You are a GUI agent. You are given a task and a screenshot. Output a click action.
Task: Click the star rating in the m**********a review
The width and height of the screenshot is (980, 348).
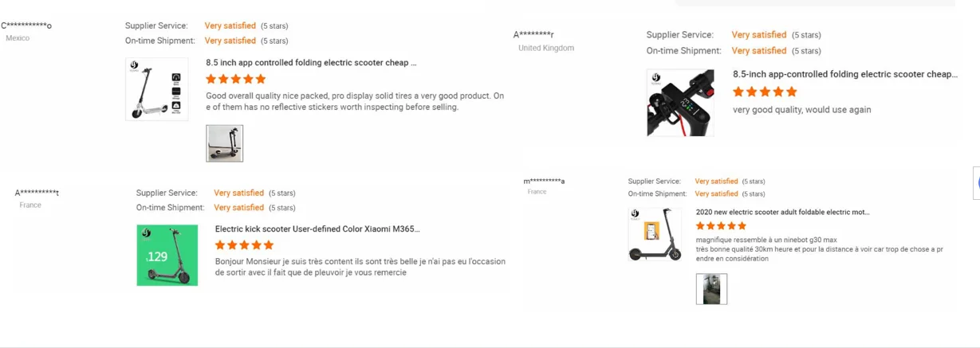coord(722,226)
